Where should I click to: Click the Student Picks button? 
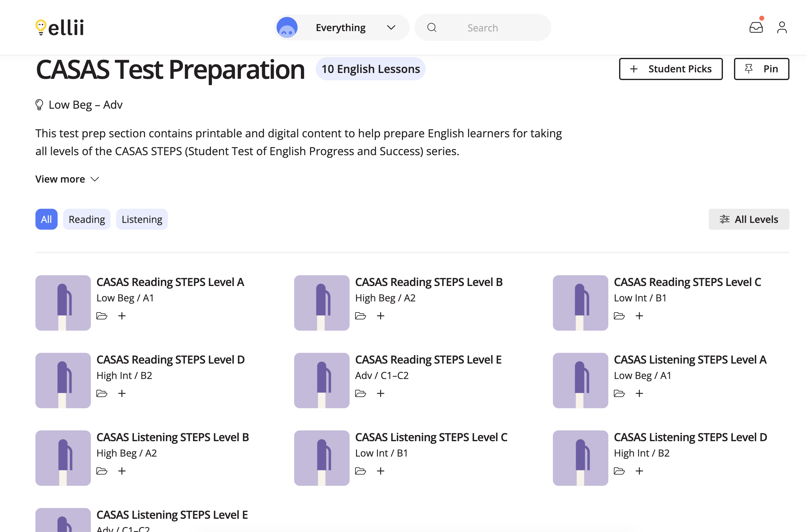pos(671,69)
